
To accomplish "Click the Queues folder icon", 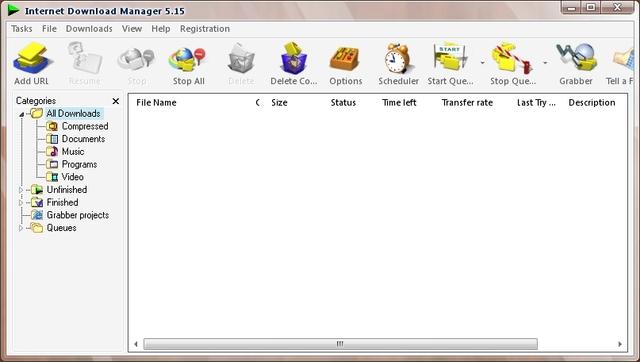I will point(37,227).
